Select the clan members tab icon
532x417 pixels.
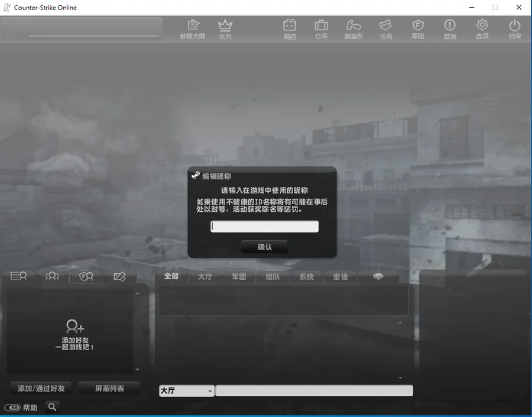[x=86, y=276]
